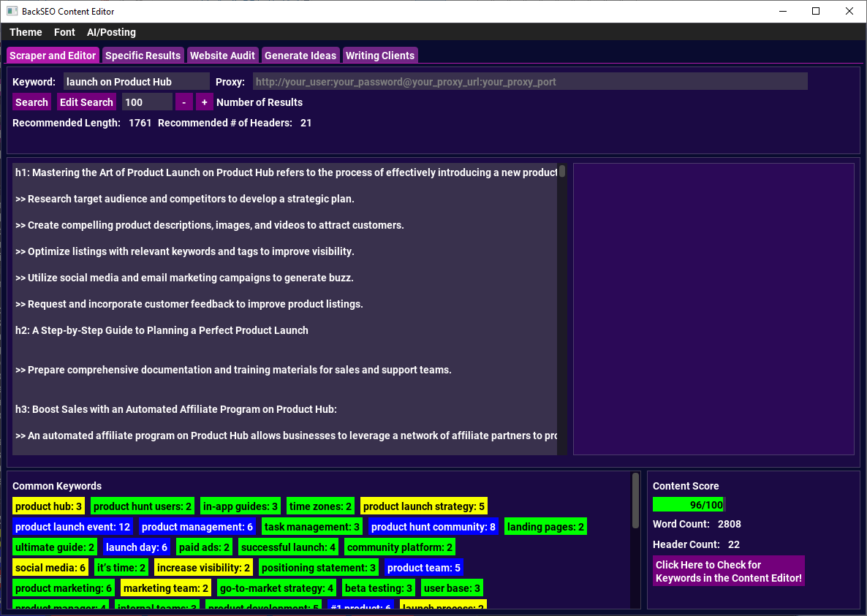
Task: Click the 'product launch event: 12' keyword tag
Action: click(x=72, y=527)
